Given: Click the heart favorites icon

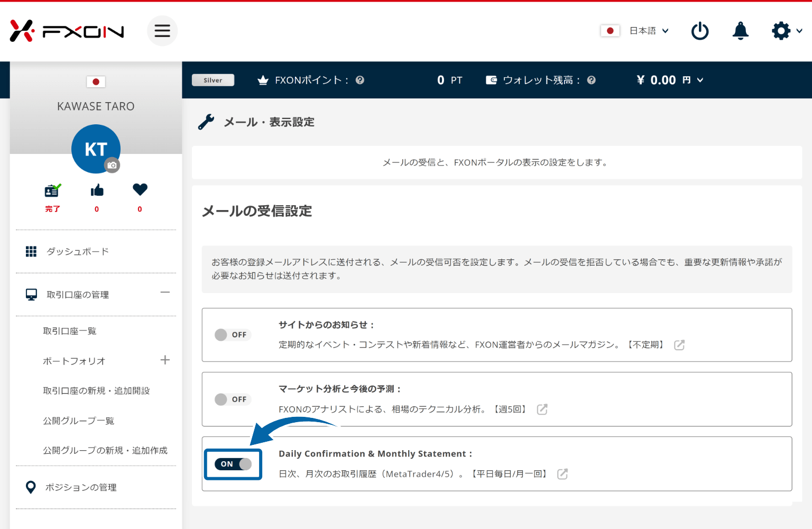Looking at the screenshot, I should pos(140,189).
